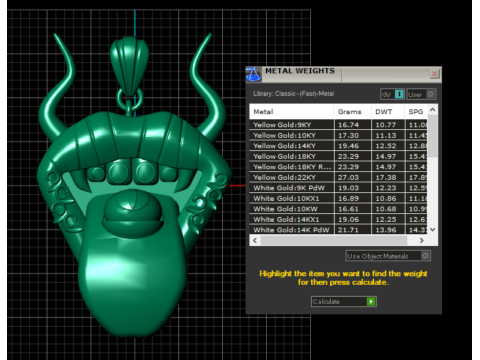Select the White Gold:14K PdW row
The image size is (480, 360).
[x=338, y=230]
